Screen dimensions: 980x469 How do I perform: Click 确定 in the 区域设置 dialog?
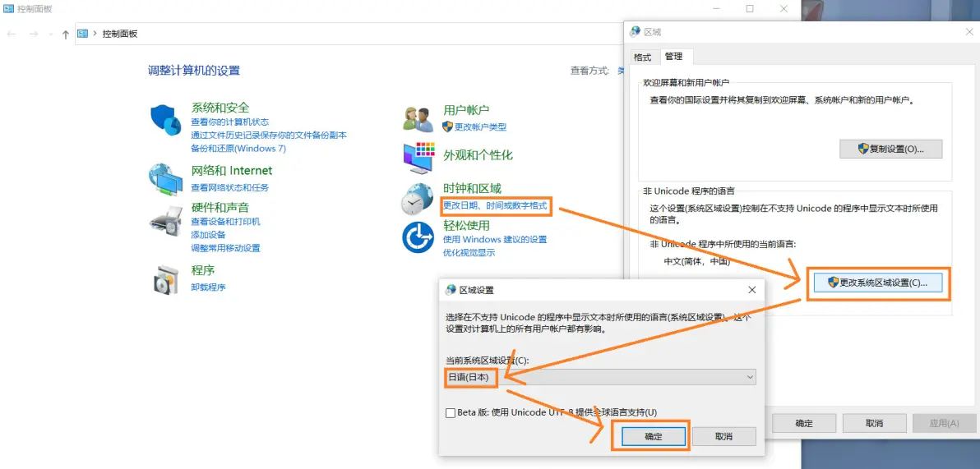pos(653,436)
